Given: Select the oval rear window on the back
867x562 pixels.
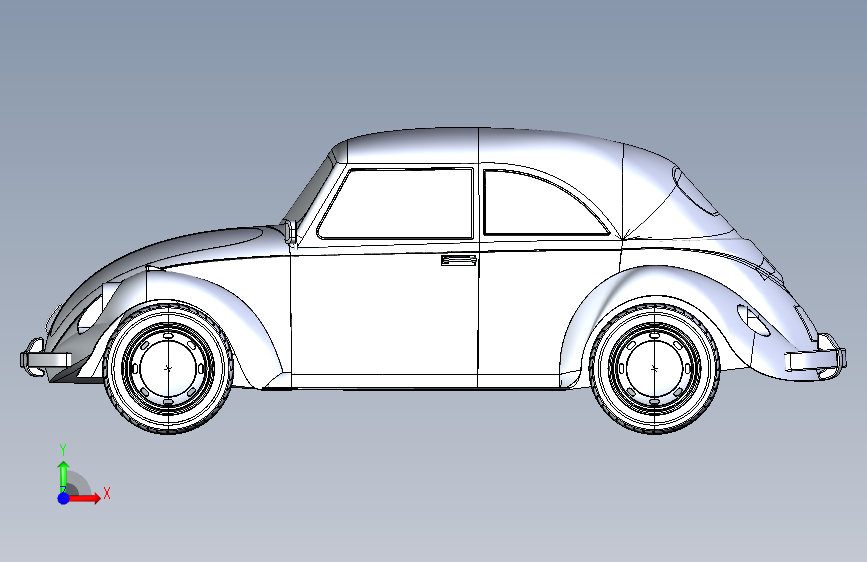Looking at the screenshot, I should pyautogui.click(x=697, y=191).
